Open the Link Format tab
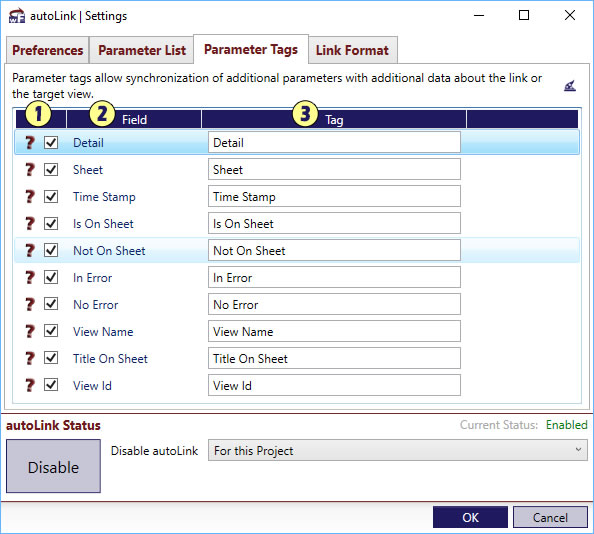Screen dimensions: 594x534 pyautogui.click(x=352, y=50)
